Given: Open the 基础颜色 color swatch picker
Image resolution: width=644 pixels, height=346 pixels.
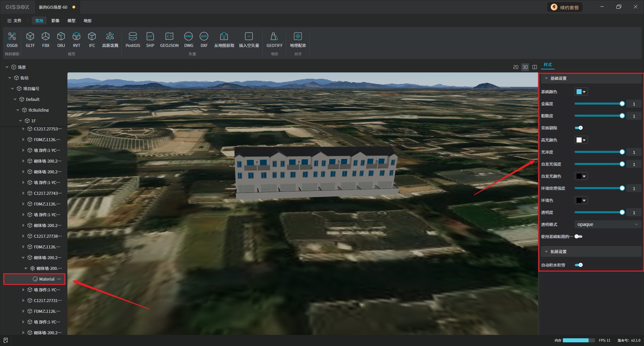Looking at the screenshot, I should [x=581, y=92].
